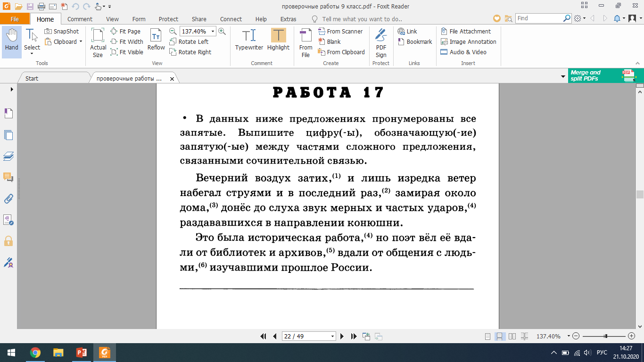Select the Typewriter tool
Image resolution: width=644 pixels, height=362 pixels.
click(249, 40)
